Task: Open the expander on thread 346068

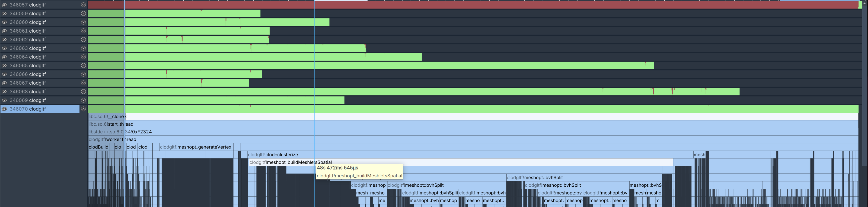Action: pos(83,91)
